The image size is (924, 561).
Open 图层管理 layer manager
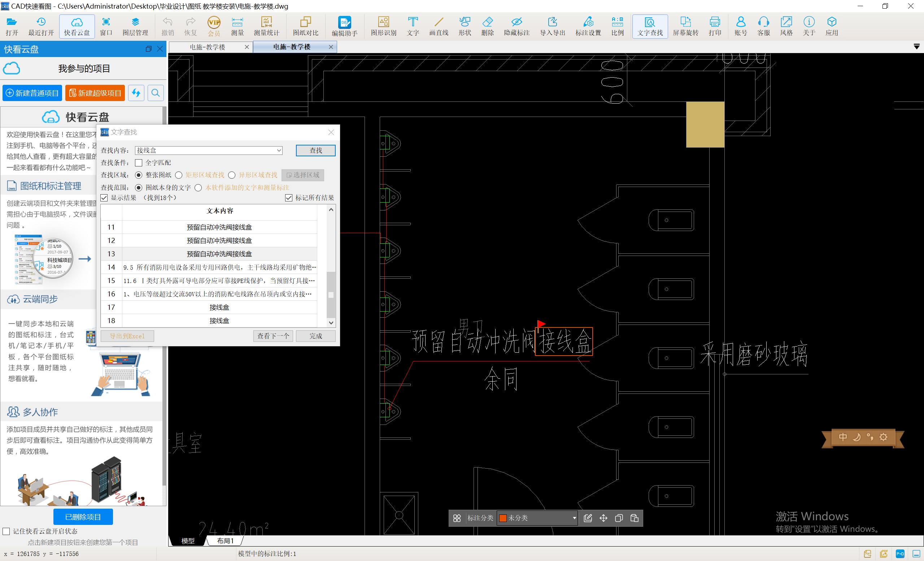tap(135, 26)
